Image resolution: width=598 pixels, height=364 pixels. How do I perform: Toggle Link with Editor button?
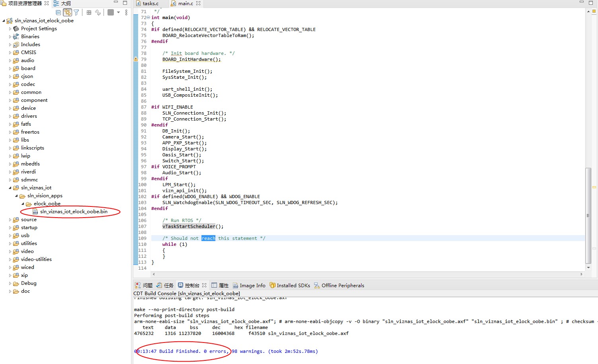(67, 12)
